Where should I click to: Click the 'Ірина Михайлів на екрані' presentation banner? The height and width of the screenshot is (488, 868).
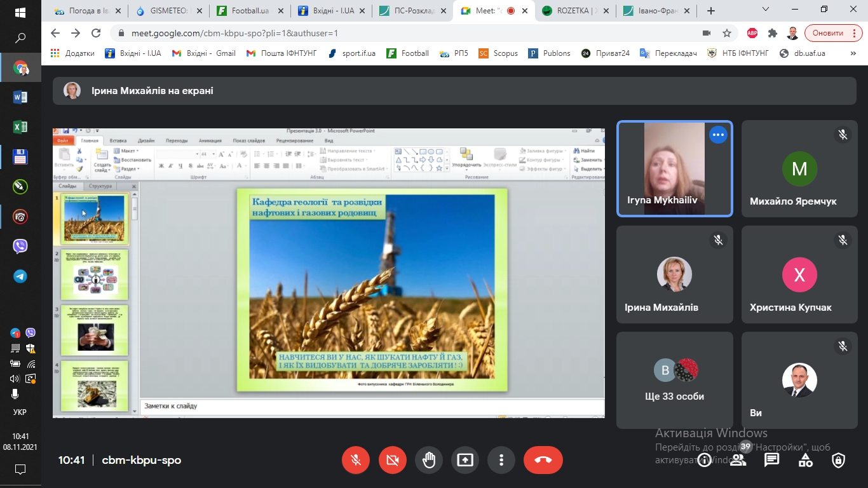tap(454, 91)
